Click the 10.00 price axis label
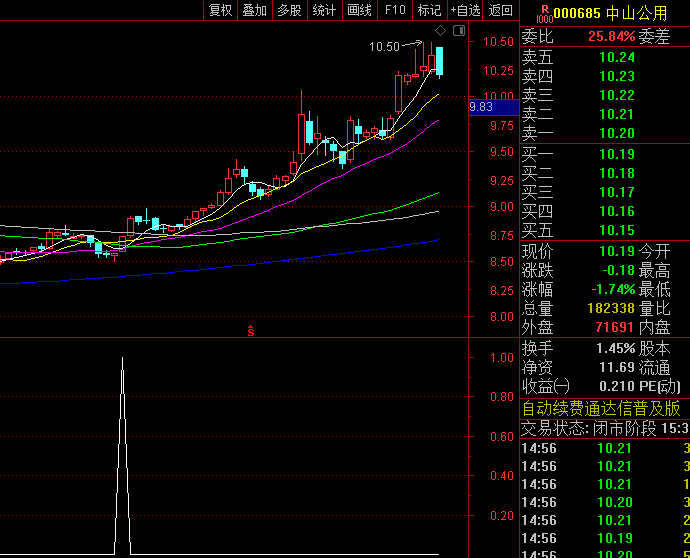Image resolution: width=690 pixels, height=558 pixels. [498, 96]
